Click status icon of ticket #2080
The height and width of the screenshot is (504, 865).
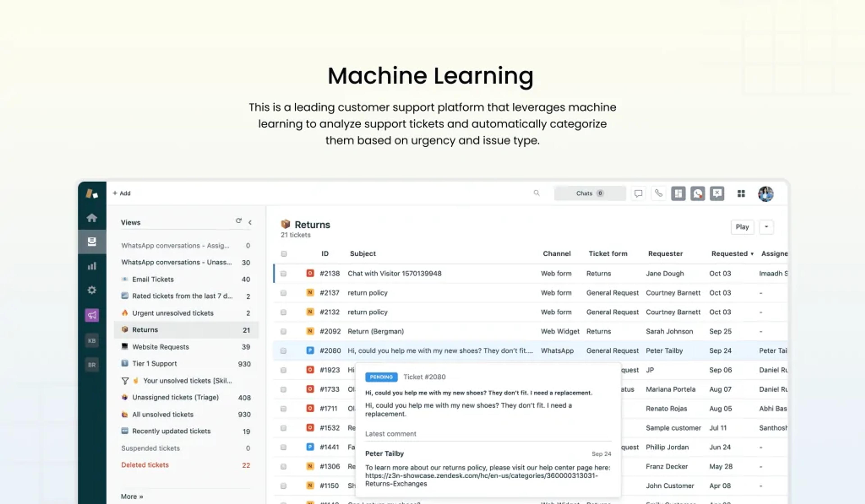point(310,350)
